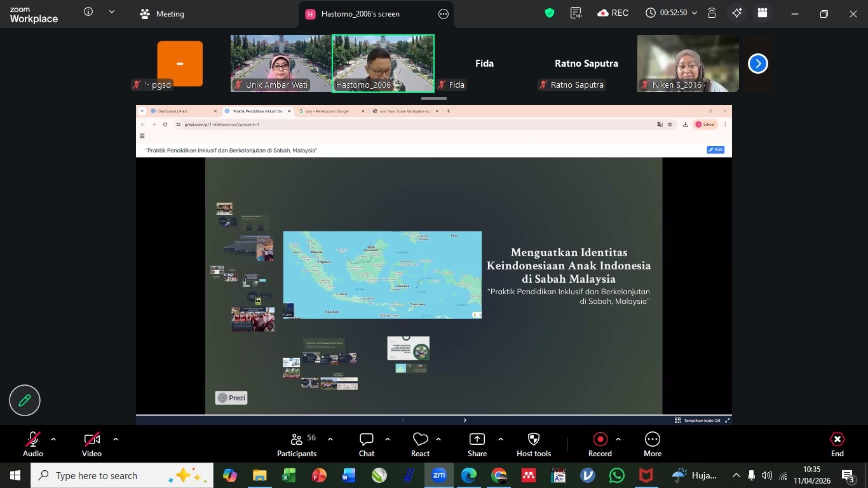Expand video options arrow next to Video
The image size is (868, 488).
(x=116, y=439)
